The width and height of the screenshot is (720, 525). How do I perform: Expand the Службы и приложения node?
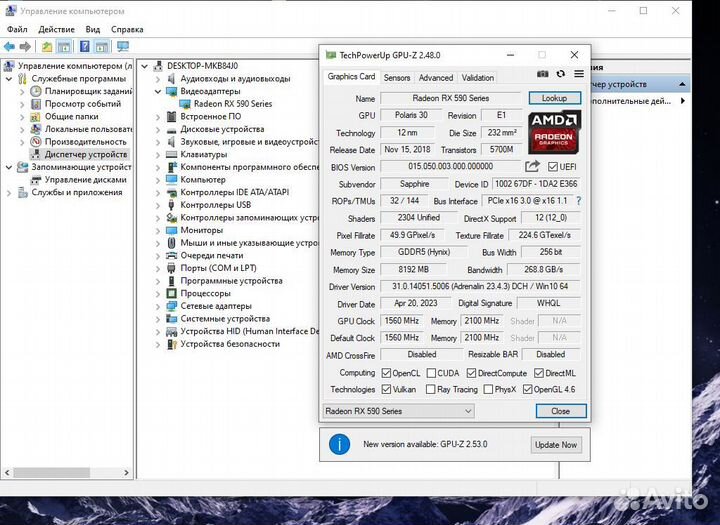[9, 193]
